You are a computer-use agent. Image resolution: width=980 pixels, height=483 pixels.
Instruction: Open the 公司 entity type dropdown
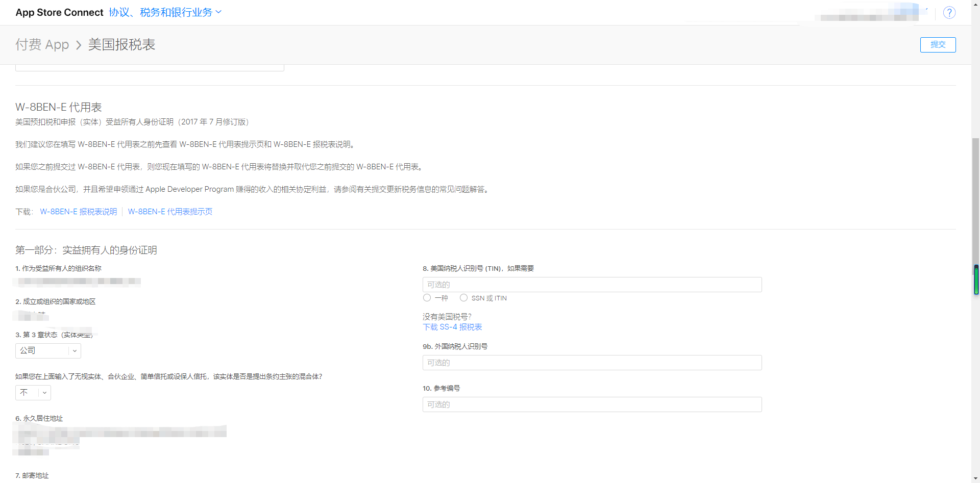[x=48, y=351]
